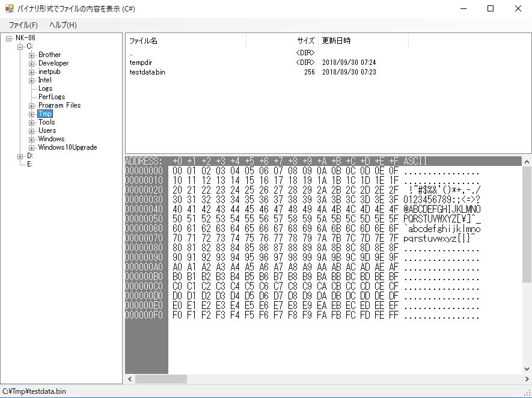Click address 000000F0 in hex view
The height and width of the screenshot is (398, 532).
tap(144, 315)
